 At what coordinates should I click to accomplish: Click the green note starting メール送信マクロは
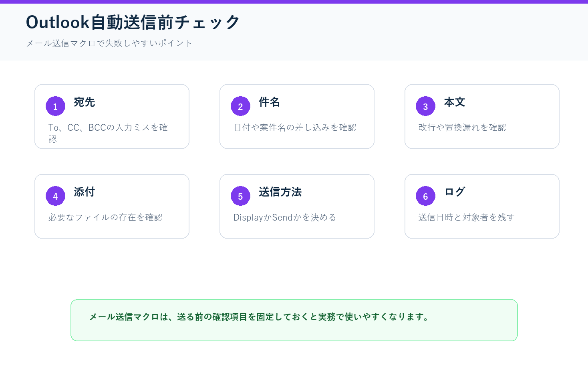pyautogui.click(x=294, y=320)
